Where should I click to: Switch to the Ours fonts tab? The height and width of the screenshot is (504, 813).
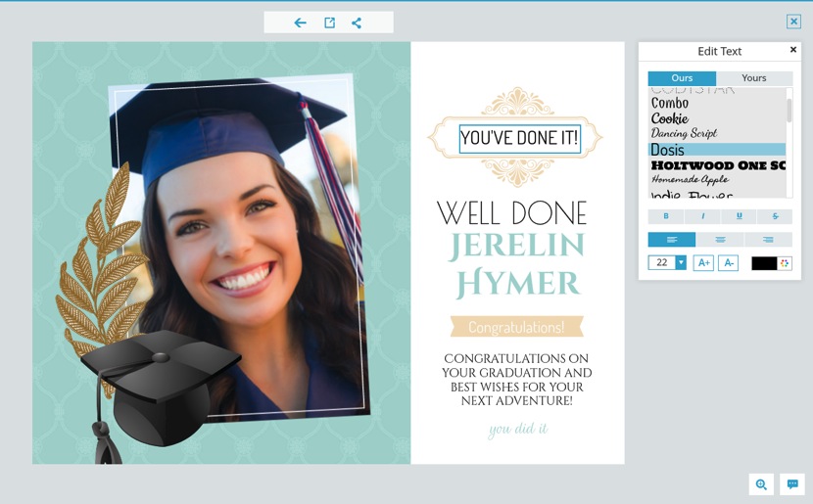pyautogui.click(x=682, y=78)
